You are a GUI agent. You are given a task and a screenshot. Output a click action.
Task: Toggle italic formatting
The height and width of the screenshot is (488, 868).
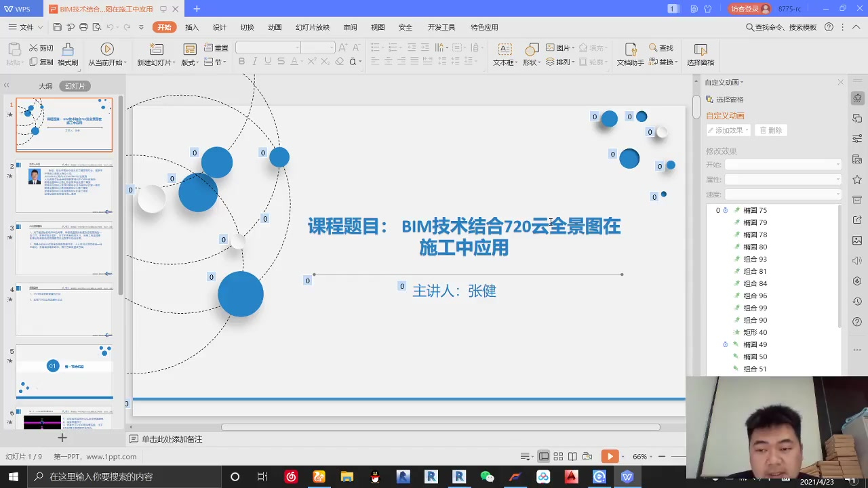(254, 62)
